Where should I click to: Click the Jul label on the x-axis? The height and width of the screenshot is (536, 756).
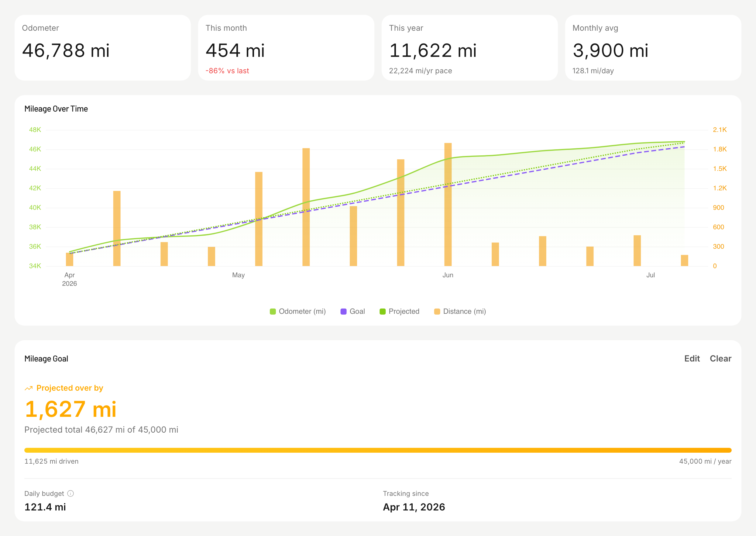pyautogui.click(x=651, y=275)
